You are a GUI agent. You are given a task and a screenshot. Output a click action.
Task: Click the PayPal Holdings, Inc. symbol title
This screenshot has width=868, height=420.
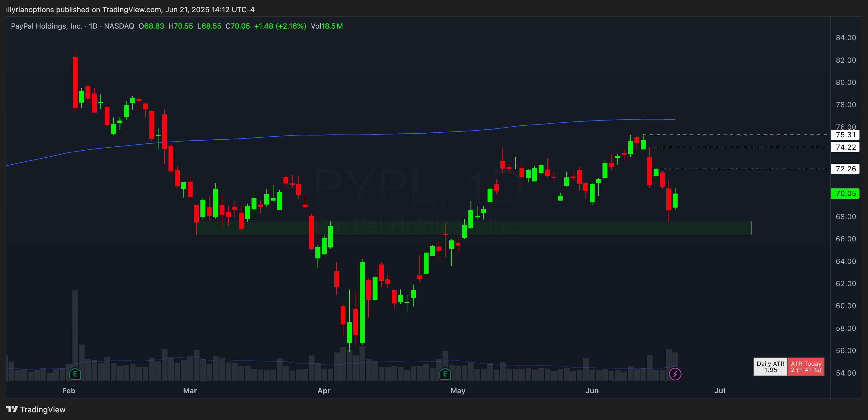click(47, 26)
